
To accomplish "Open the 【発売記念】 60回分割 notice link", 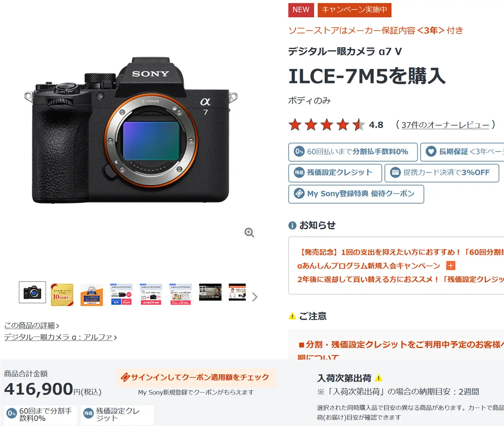I will point(401,252).
